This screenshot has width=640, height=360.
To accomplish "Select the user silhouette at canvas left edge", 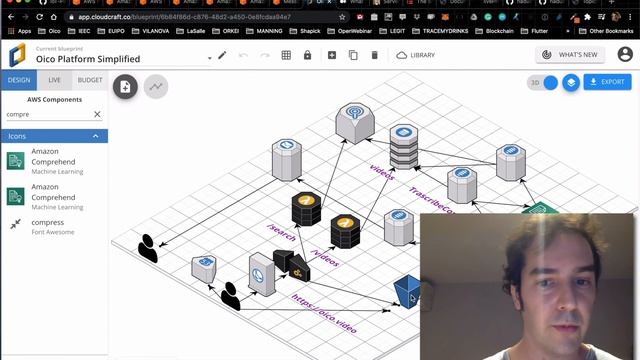I will pos(147,248).
